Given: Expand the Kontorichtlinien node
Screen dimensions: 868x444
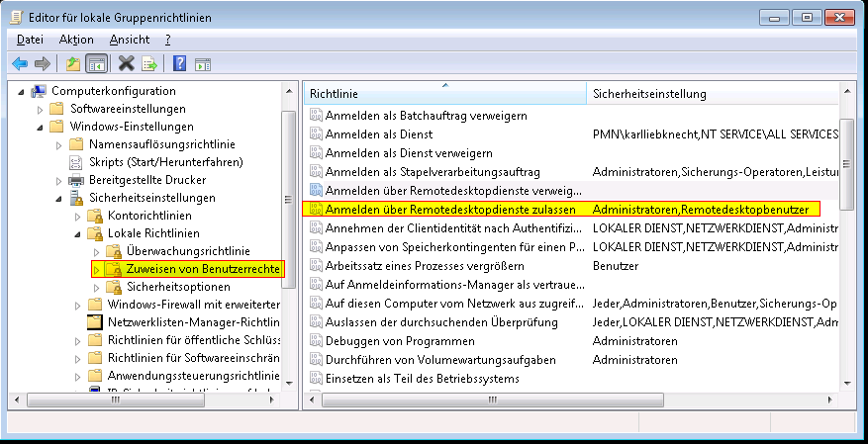Looking at the screenshot, I should tap(78, 216).
